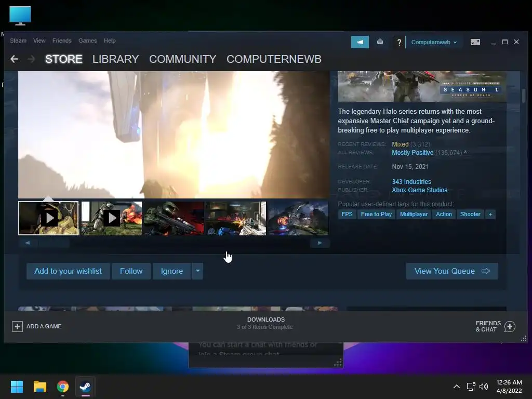Open the taskbar clock and date
Viewport: 532px width, 399px height.
pos(509,387)
